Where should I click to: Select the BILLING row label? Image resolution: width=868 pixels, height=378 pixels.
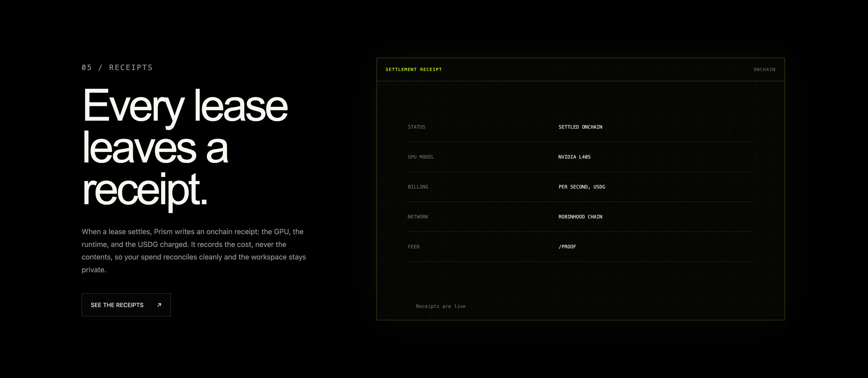[418, 187]
